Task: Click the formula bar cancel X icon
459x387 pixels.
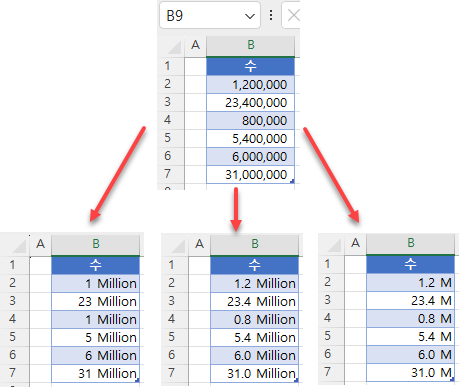Action: tap(293, 15)
